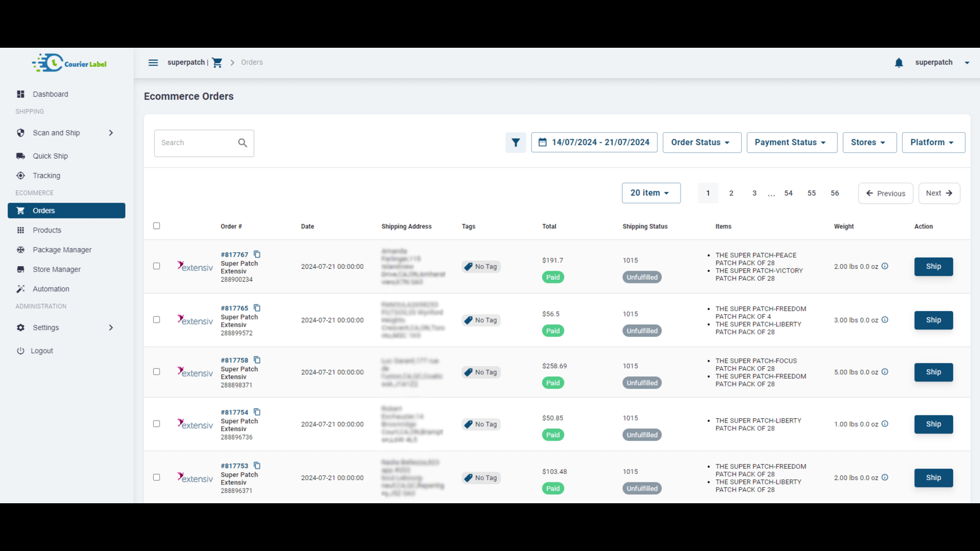Click the Next page button
Viewport: 980px width, 551px height.
tap(939, 193)
